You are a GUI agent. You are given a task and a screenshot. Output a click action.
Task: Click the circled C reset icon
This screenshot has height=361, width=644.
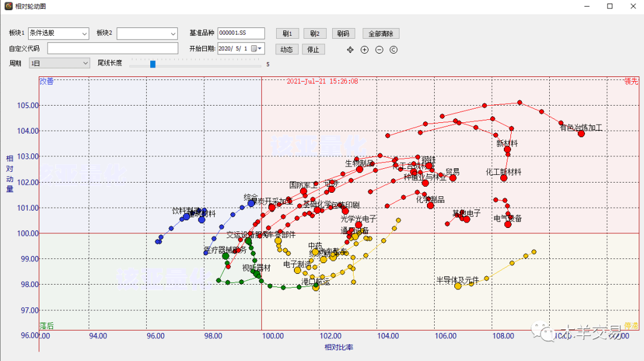(x=394, y=50)
